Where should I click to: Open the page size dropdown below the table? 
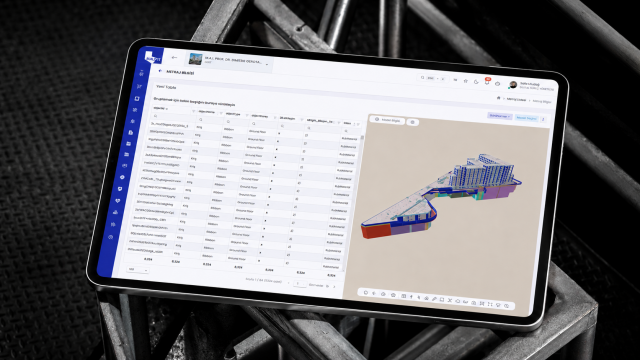pyautogui.click(x=137, y=270)
